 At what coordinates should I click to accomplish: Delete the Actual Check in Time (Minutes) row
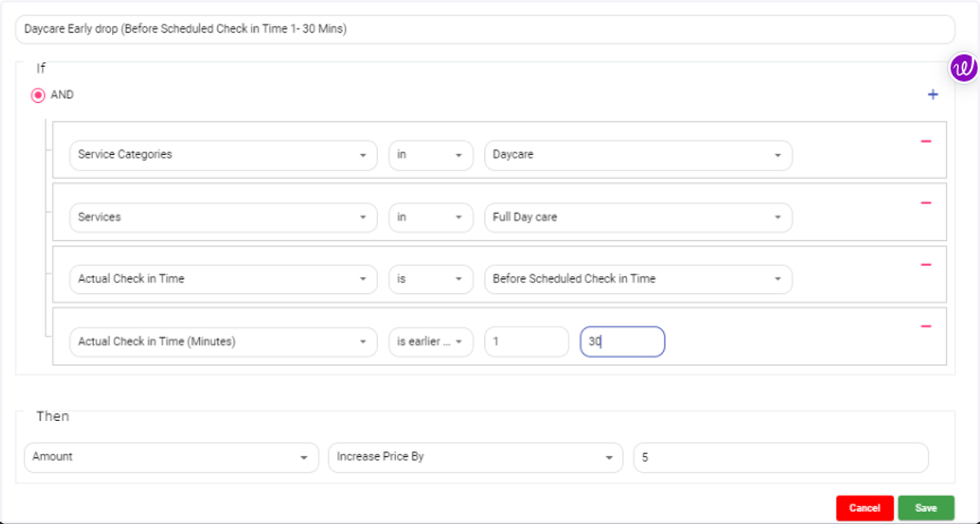coord(926,326)
